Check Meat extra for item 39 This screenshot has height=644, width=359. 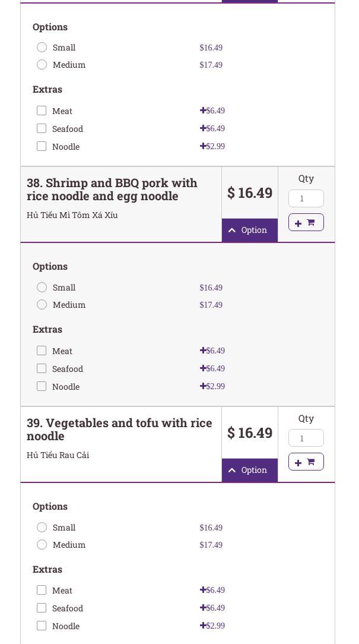[x=42, y=590]
